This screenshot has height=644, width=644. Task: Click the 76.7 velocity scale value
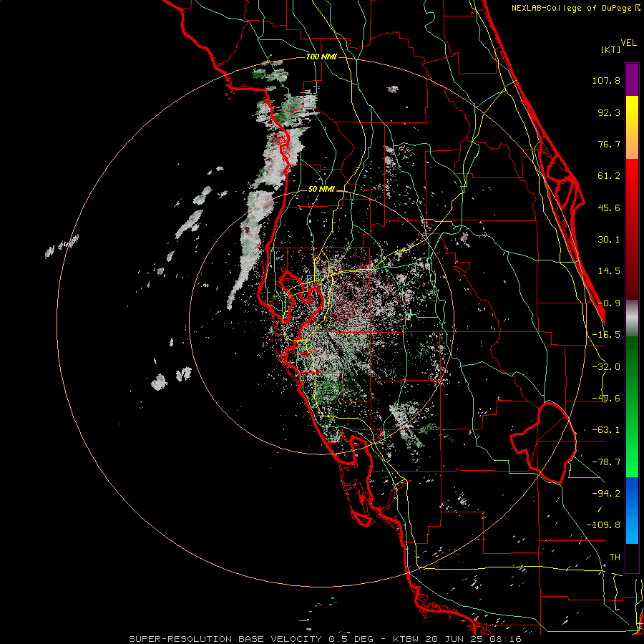click(x=609, y=144)
